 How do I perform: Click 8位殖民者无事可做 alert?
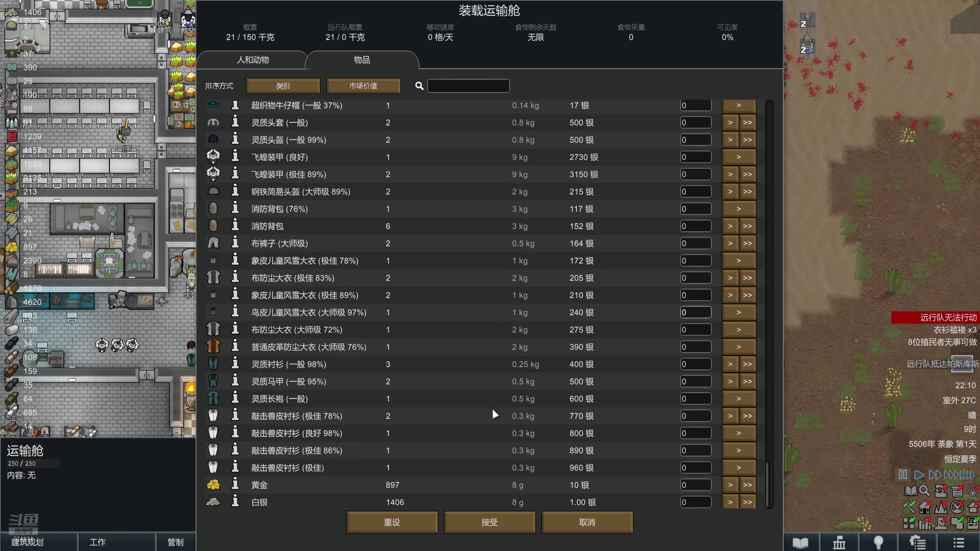(x=942, y=342)
